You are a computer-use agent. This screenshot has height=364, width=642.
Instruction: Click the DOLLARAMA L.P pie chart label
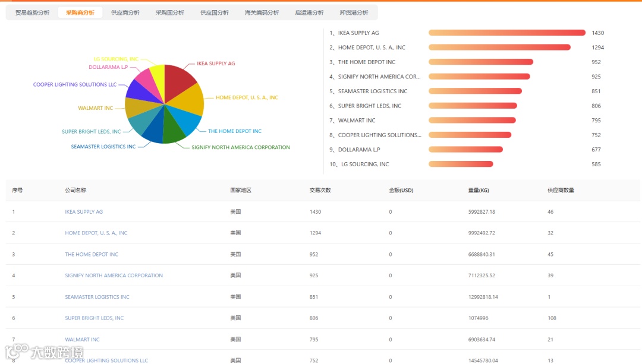[x=108, y=67]
